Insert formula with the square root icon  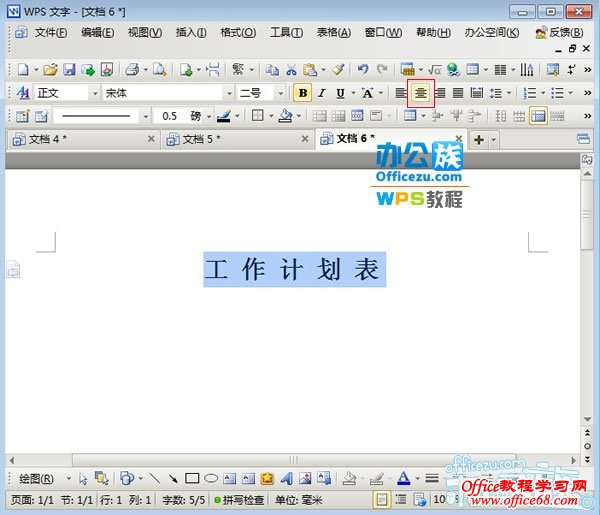434,70
